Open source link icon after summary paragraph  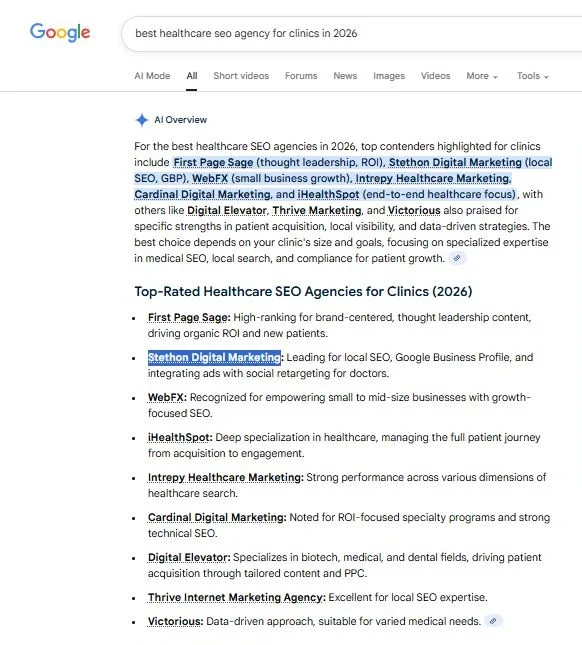tap(457, 258)
